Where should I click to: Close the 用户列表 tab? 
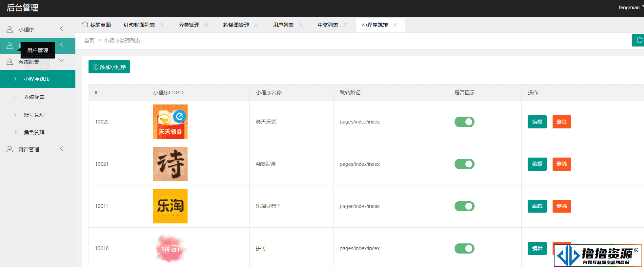pyautogui.click(x=301, y=25)
